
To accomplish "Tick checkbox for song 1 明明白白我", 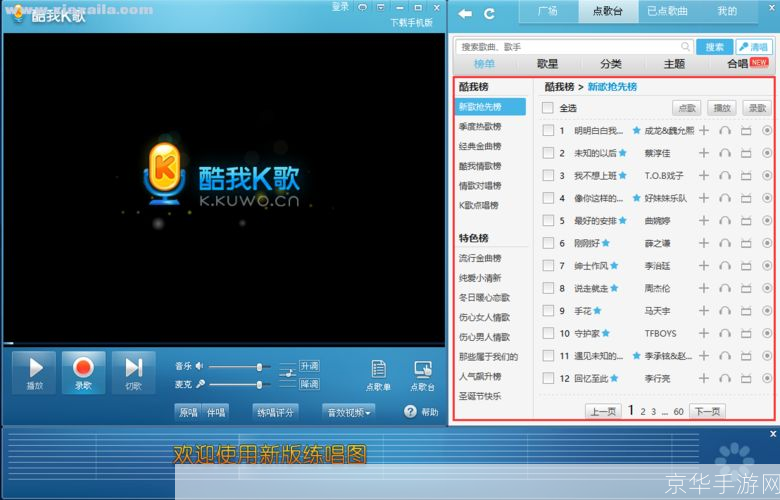I will (x=548, y=130).
